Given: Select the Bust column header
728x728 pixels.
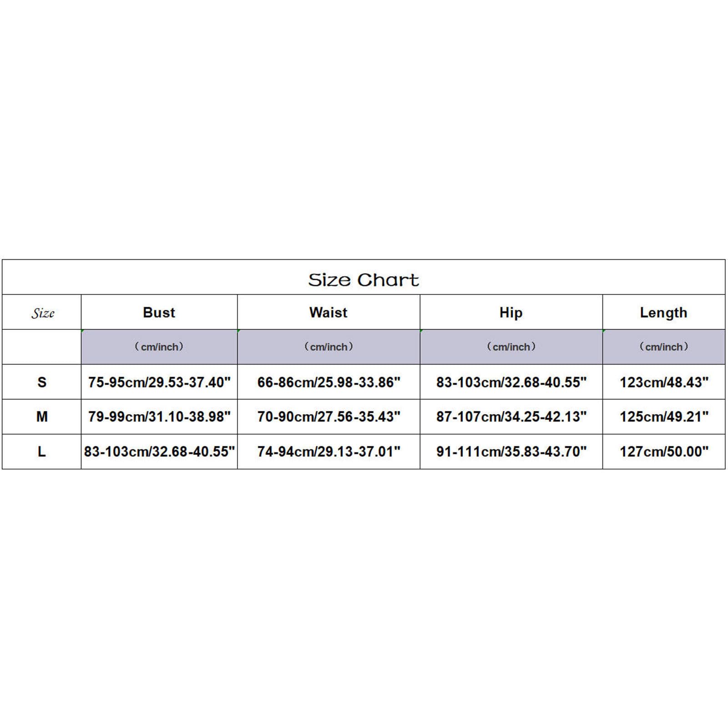Looking at the screenshot, I should [159, 312].
